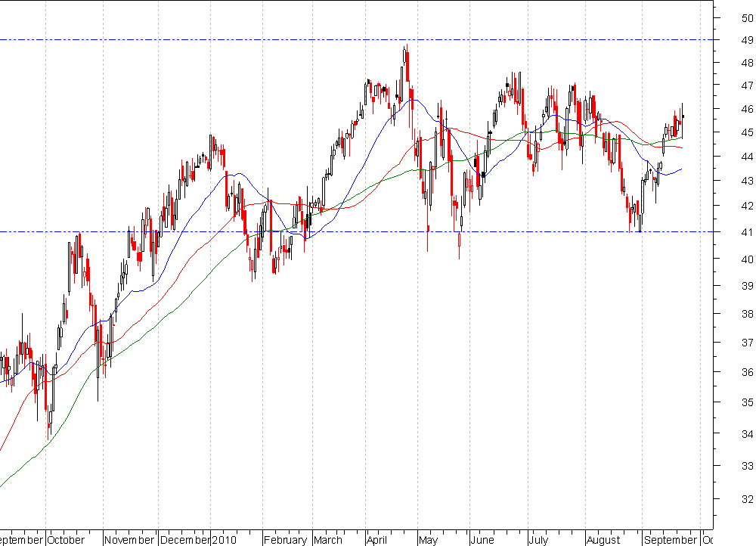Click the "April" month label
The height and width of the screenshot is (546, 756).
pos(377,540)
